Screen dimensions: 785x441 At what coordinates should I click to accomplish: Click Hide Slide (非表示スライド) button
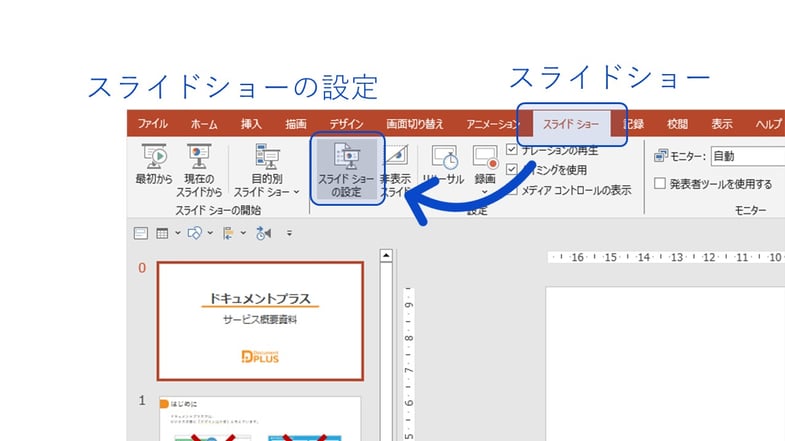(x=396, y=170)
